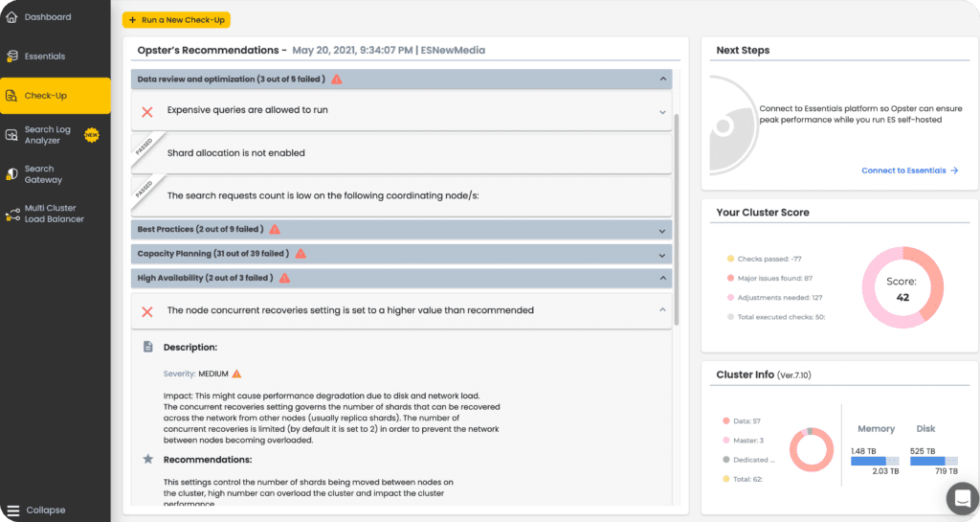This screenshot has height=522, width=980.
Task: Collapse the Data review and optimization section
Action: pos(662,79)
